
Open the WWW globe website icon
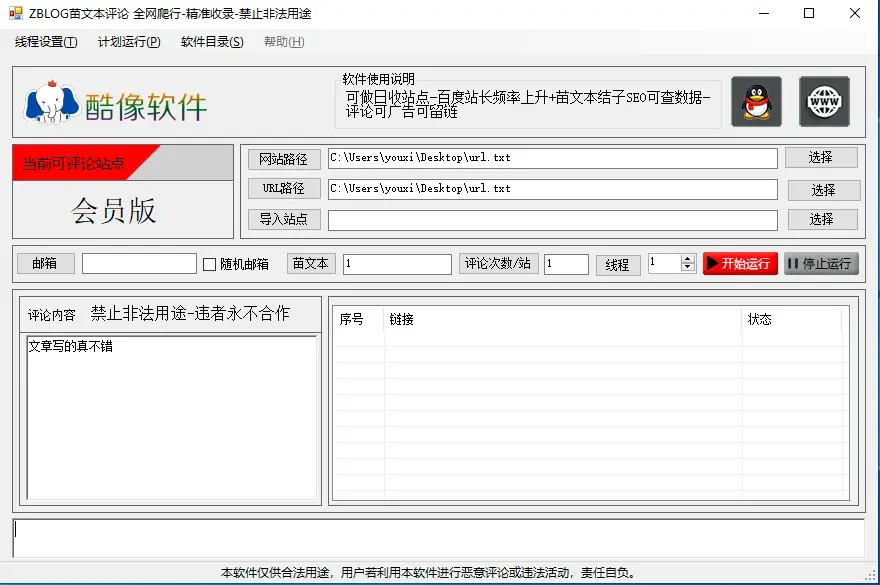(x=824, y=102)
